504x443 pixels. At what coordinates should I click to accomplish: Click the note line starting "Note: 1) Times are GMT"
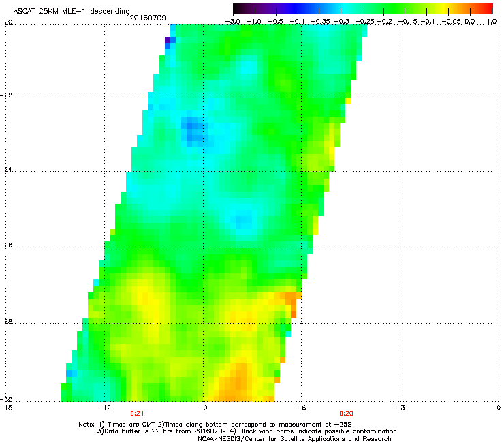coord(215,425)
